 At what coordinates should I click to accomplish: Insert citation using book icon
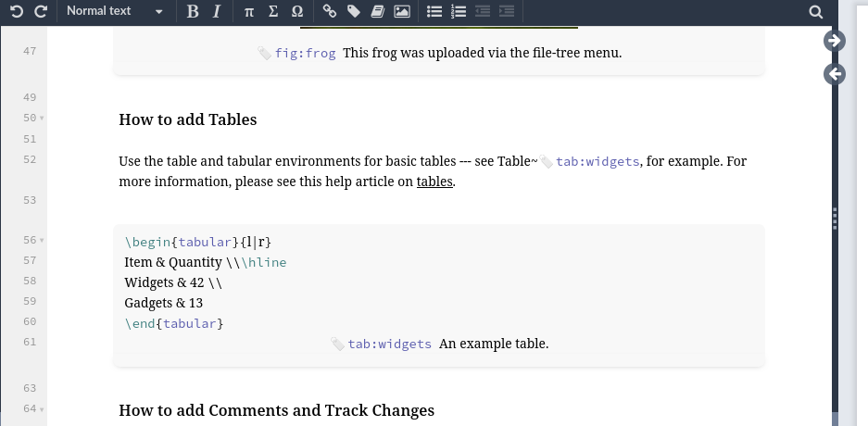coord(378,11)
